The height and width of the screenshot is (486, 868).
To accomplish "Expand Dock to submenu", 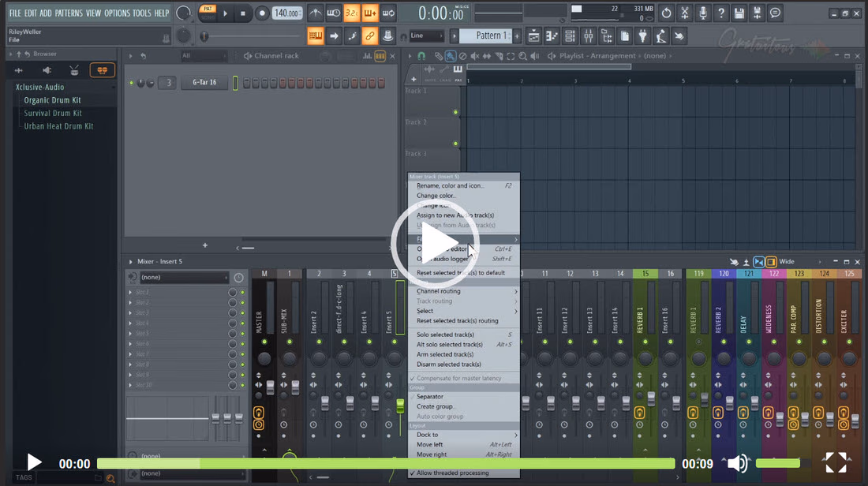I will (x=463, y=435).
